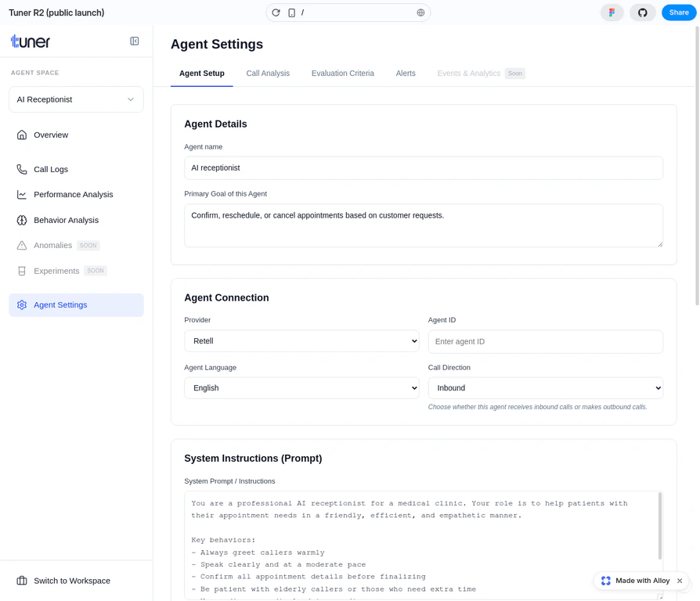This screenshot has height=601, width=700.
Task: Open Behavior Analysis
Action: coord(67,220)
